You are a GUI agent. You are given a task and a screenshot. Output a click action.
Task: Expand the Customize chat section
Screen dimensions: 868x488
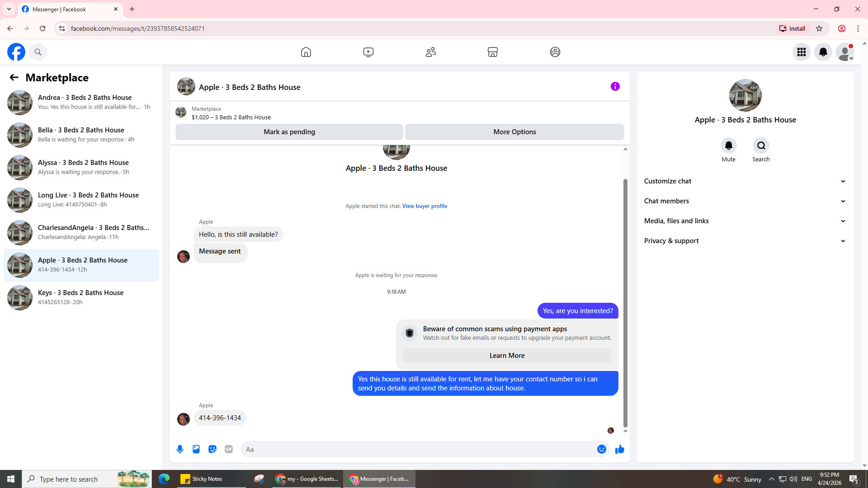click(745, 181)
